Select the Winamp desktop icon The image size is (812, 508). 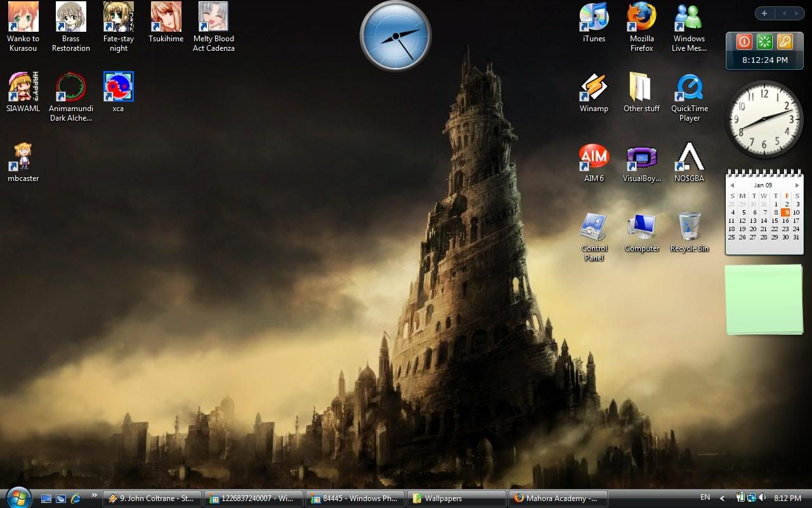pyautogui.click(x=594, y=88)
